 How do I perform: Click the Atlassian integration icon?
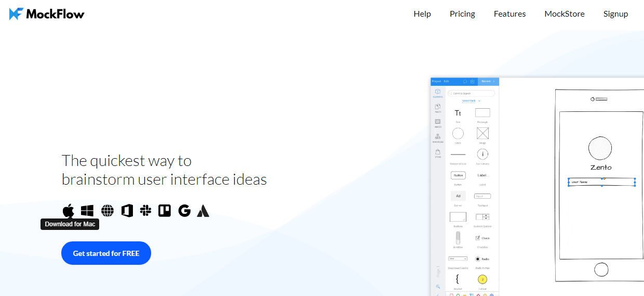[x=203, y=211]
